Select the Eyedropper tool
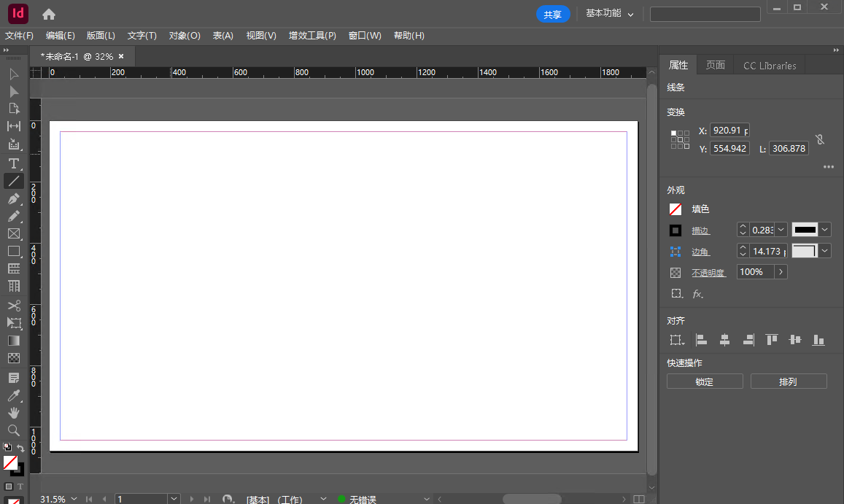 coord(14,395)
